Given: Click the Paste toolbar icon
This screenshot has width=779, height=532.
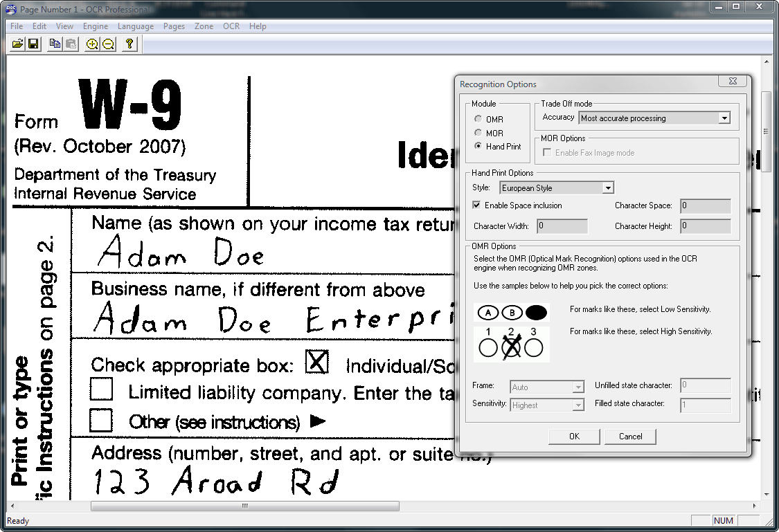Looking at the screenshot, I should 71,44.
